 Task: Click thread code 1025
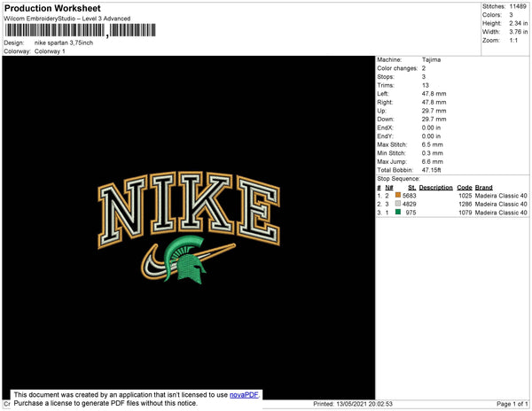[465, 196]
